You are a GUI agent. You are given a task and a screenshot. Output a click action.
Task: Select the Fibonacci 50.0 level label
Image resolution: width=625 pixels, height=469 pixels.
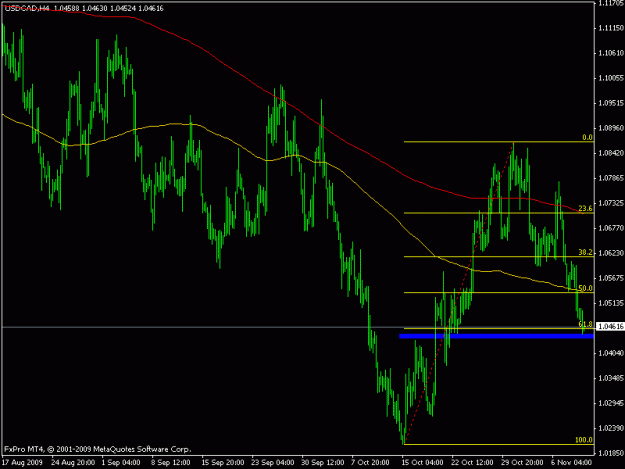tap(585, 288)
